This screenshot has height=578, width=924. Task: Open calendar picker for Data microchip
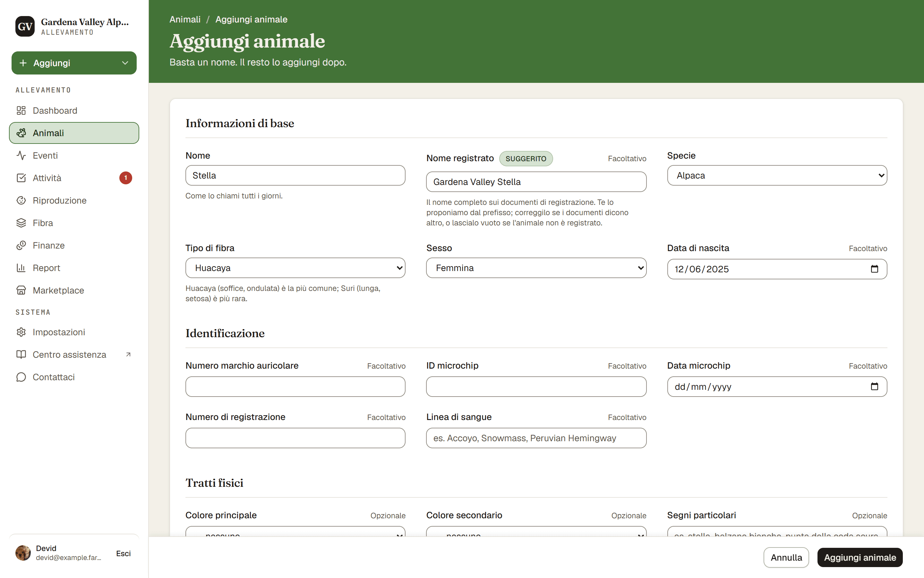pyautogui.click(x=874, y=387)
